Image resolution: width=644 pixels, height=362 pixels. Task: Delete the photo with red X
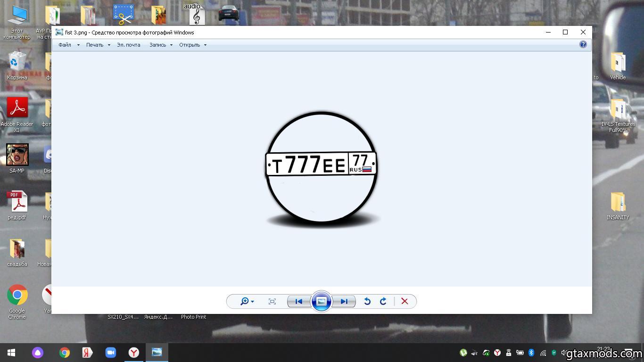pyautogui.click(x=405, y=302)
